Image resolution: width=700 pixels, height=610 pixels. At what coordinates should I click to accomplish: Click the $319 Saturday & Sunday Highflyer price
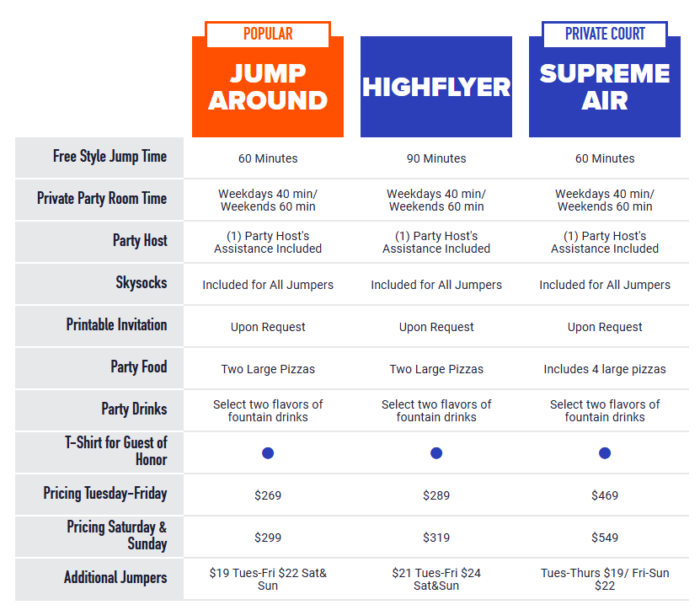pos(436,538)
